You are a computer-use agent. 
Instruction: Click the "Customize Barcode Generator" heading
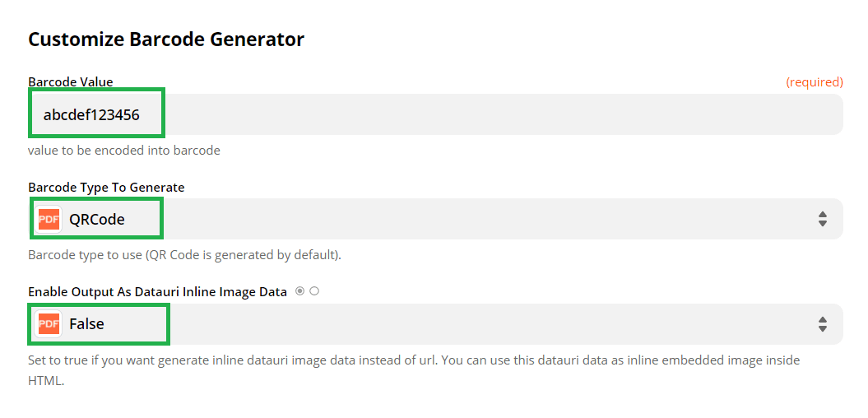coord(166,39)
